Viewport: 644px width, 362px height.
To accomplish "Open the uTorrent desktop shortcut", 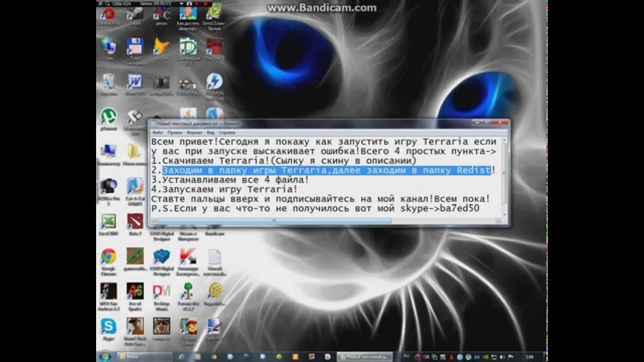I will coord(108,117).
